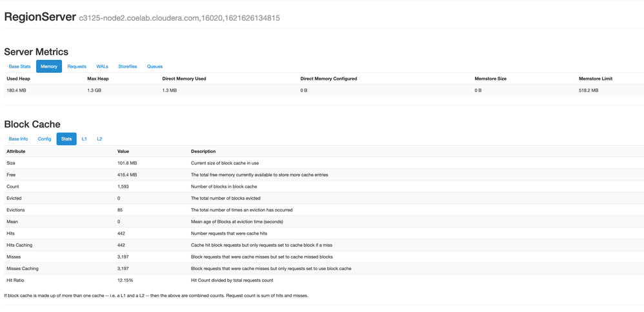
Task: Click the Value column header
Action: pyautogui.click(x=124, y=151)
